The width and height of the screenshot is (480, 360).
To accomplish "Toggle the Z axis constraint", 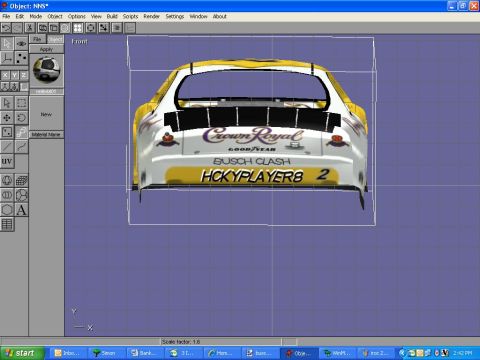I will 24,75.
